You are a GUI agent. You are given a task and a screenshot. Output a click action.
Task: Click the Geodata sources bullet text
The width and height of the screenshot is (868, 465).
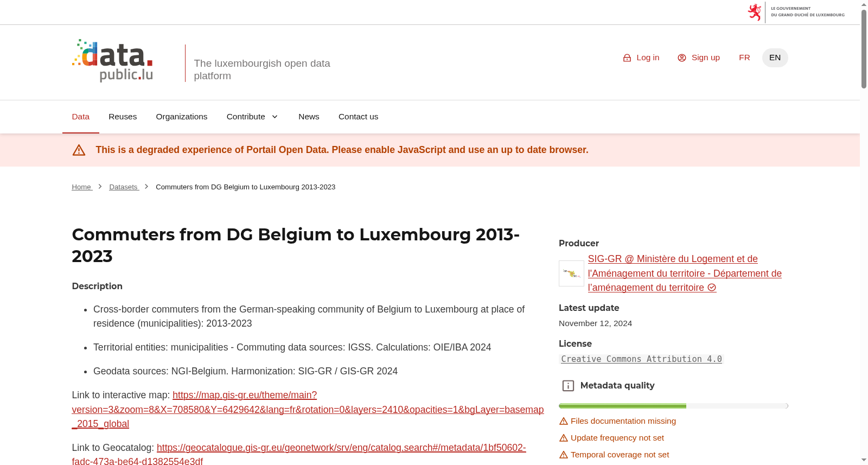pyautogui.click(x=245, y=371)
